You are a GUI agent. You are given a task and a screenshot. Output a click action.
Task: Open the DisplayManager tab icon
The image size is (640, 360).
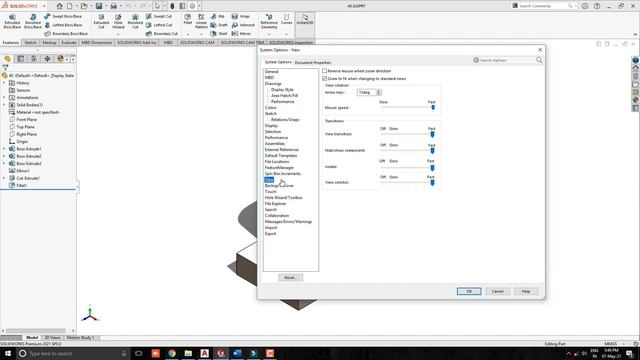point(60,59)
